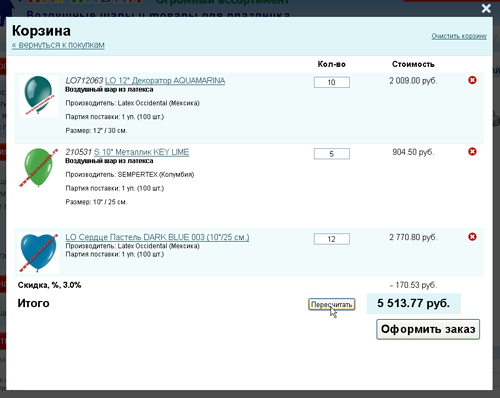The width and height of the screenshot is (500, 398).
Task: Open S 10" Металлик KEY LIME link
Action: coord(141,152)
